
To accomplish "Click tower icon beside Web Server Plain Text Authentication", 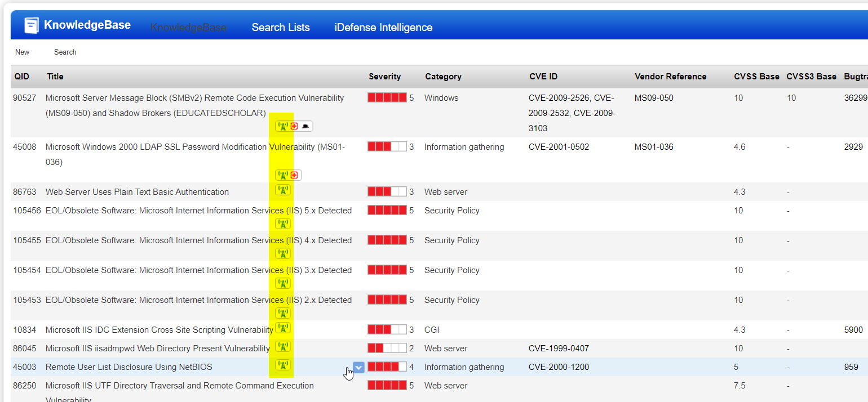I will 283,190.
